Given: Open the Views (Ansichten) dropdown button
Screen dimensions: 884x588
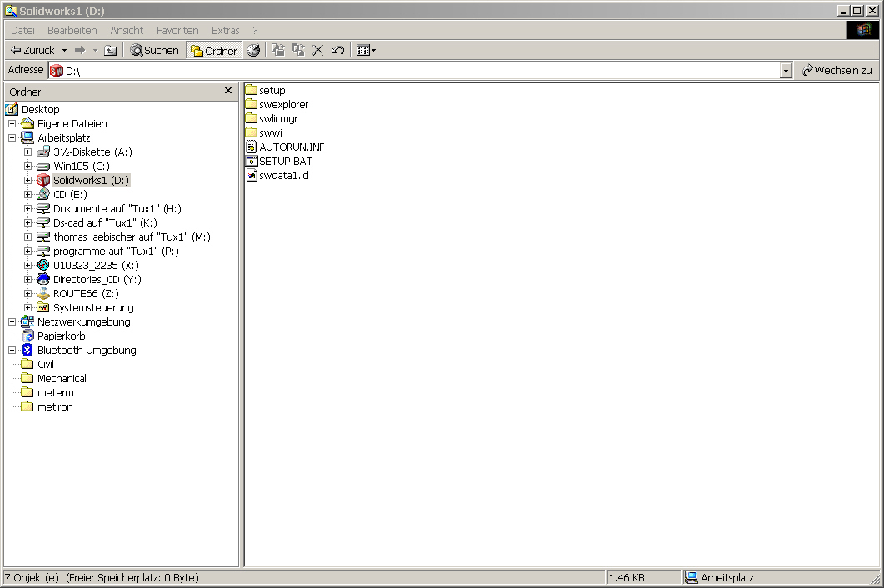Looking at the screenshot, I should click(x=366, y=51).
